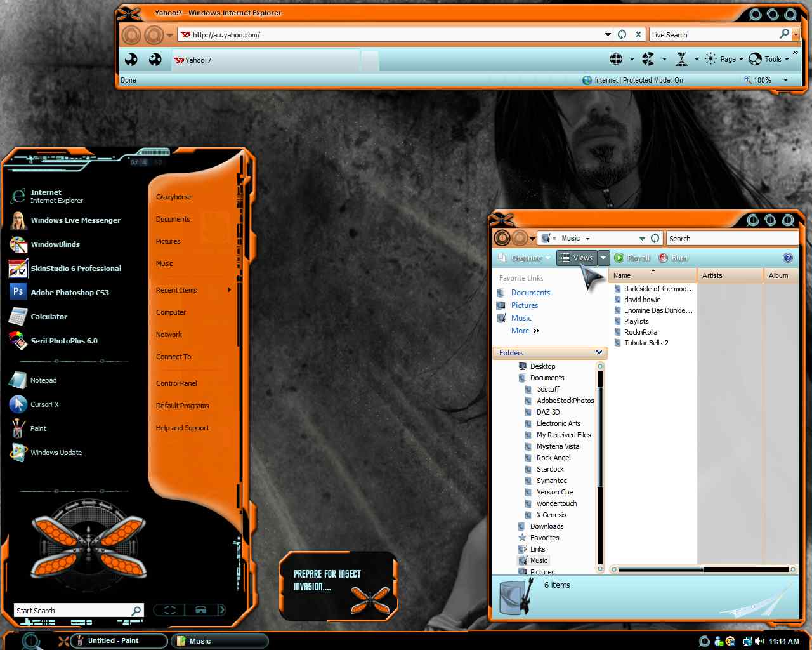
Task: Open Control Panel from Start menu
Action: 176,383
